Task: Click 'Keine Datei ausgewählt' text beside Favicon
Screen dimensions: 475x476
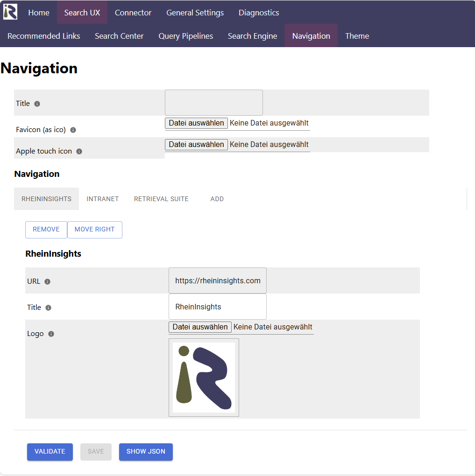Action: coord(269,123)
